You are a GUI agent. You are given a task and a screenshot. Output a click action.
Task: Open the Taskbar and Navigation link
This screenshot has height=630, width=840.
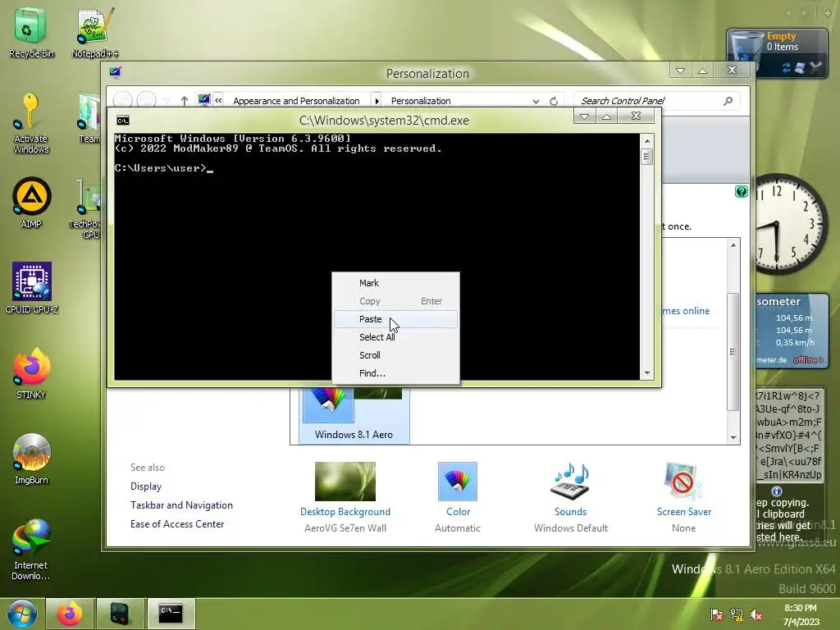point(181,505)
